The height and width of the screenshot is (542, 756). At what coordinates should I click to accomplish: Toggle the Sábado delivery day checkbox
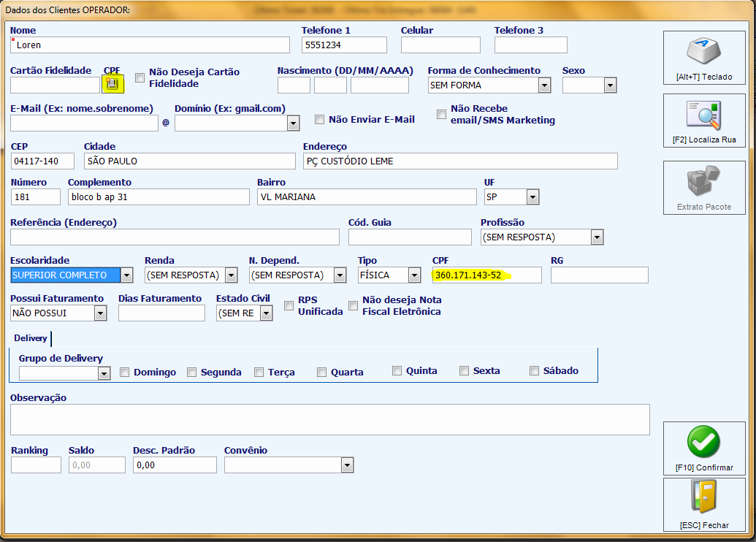click(534, 370)
